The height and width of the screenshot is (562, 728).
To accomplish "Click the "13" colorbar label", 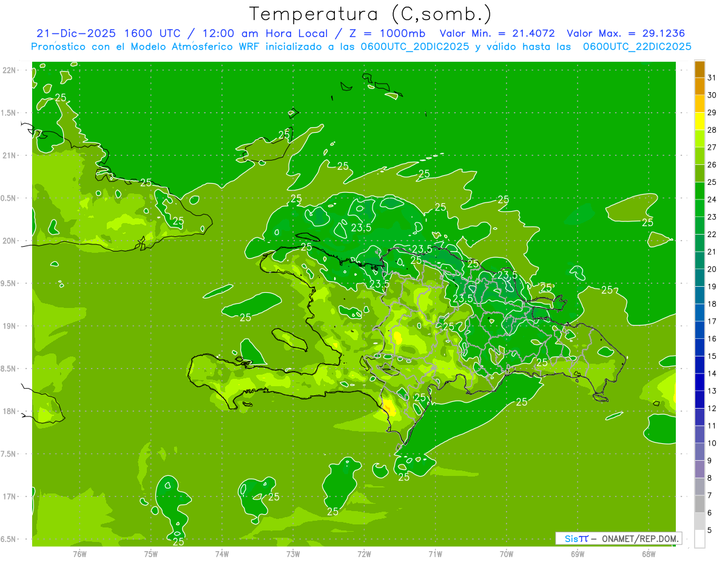I will coord(712,391).
